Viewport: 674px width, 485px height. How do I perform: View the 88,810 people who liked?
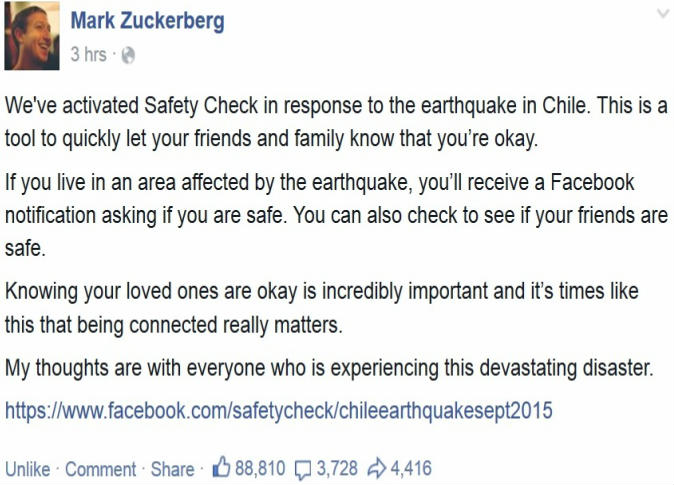261,468
